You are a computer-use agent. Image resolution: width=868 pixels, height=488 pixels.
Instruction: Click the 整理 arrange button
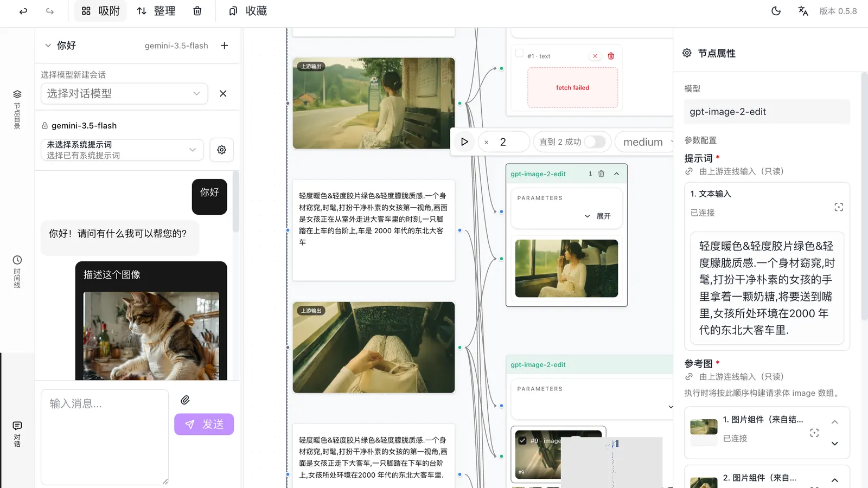click(x=156, y=11)
